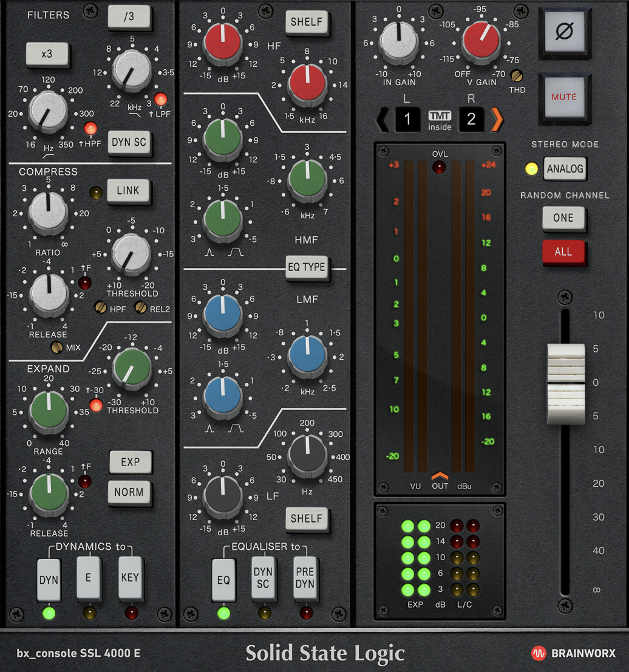Go to previous TMT channel arrow

click(x=382, y=119)
